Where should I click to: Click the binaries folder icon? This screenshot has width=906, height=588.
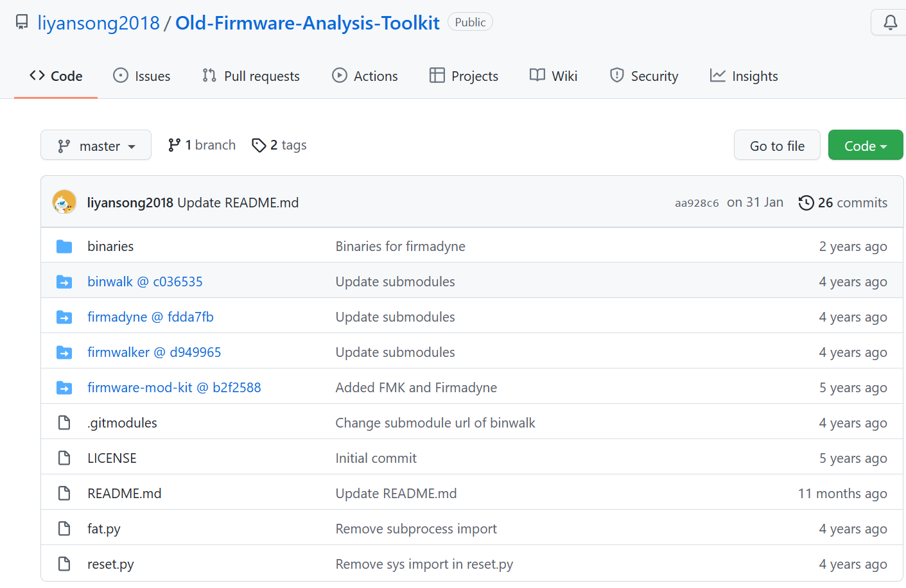pyautogui.click(x=64, y=246)
